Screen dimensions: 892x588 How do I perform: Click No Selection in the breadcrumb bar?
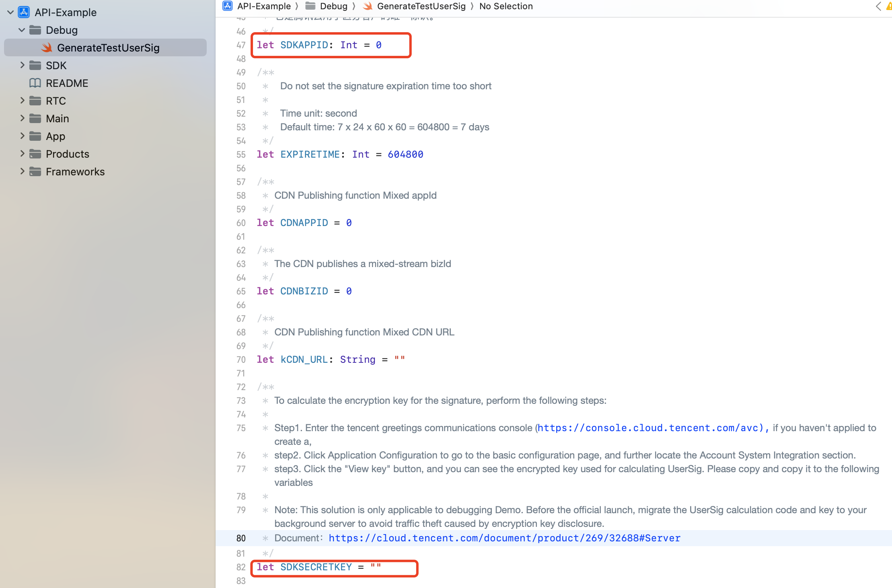[x=506, y=6]
